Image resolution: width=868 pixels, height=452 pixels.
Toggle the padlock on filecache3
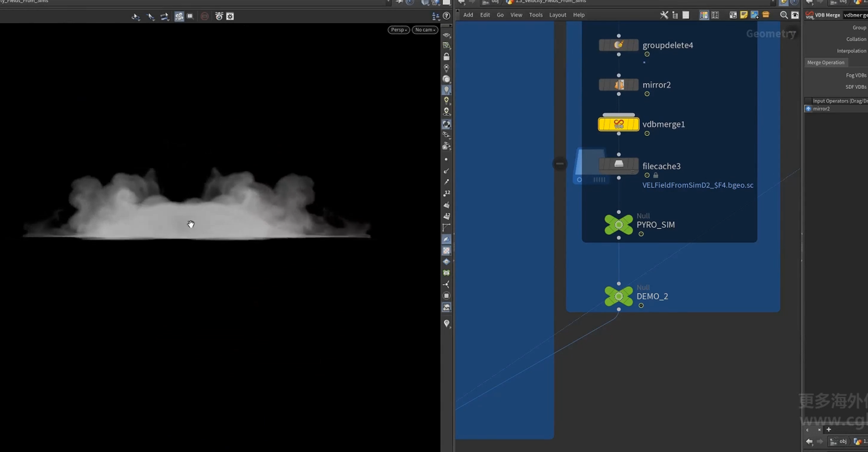coord(656,175)
